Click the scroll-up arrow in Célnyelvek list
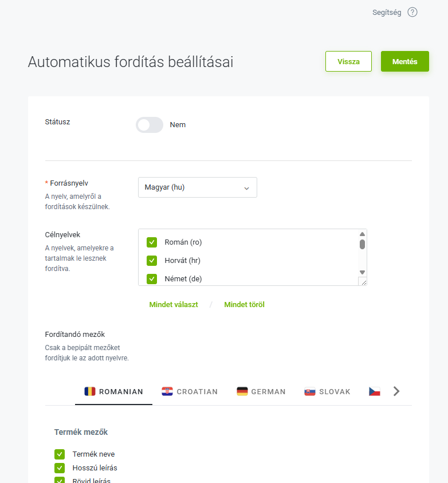The width and height of the screenshot is (448, 483). pos(363,234)
